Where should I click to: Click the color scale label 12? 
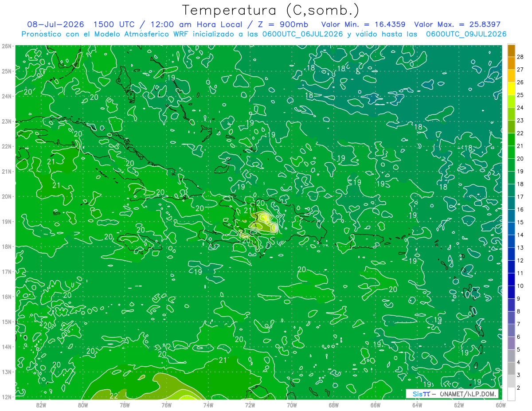[x=520, y=260]
